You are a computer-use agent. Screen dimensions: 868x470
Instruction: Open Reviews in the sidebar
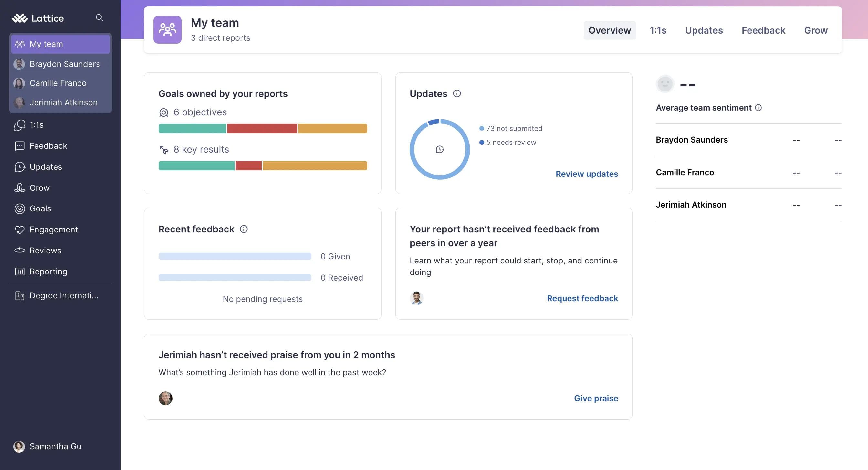pyautogui.click(x=45, y=251)
